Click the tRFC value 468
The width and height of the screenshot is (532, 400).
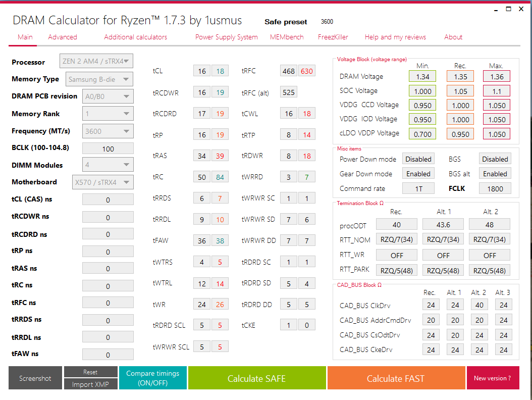(289, 71)
